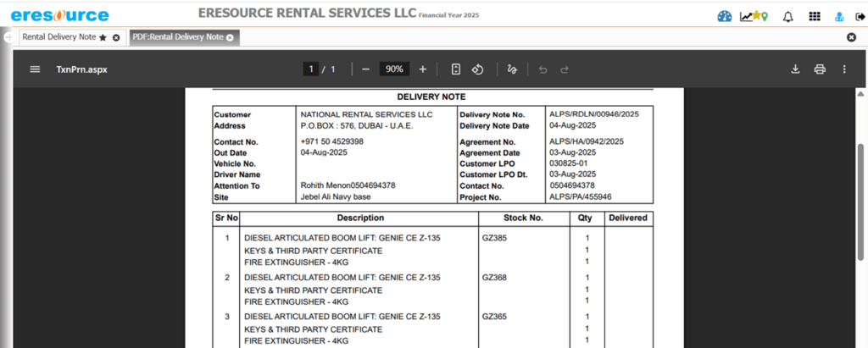Click the notifications bell icon
Screen dimensions: 868x348
click(x=788, y=16)
